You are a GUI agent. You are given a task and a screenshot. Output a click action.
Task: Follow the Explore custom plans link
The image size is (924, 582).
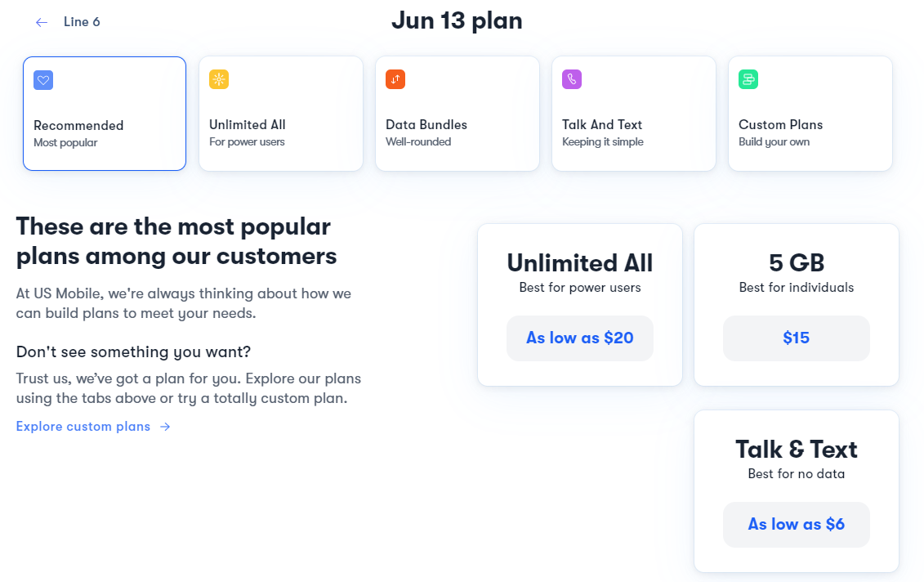[x=83, y=427]
